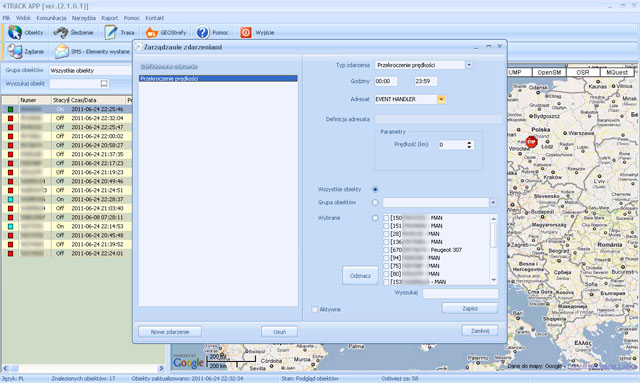640x383 pixels.
Task: Open the Typ zdarzenia dropdown
Action: point(469,65)
